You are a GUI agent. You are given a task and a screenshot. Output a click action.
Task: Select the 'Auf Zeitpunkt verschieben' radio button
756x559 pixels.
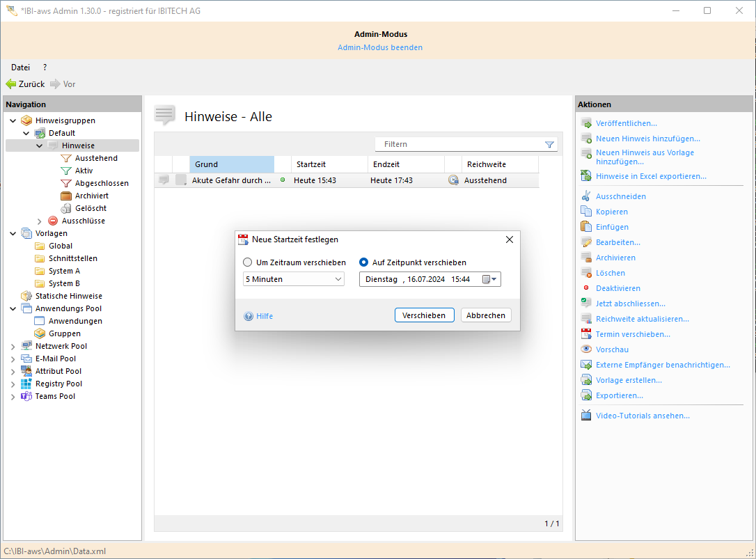363,262
